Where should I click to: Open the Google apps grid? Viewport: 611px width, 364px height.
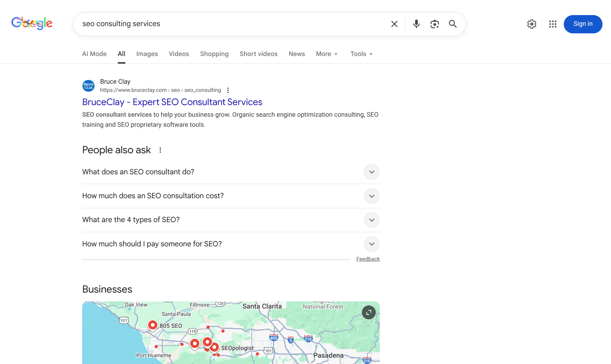pos(553,24)
